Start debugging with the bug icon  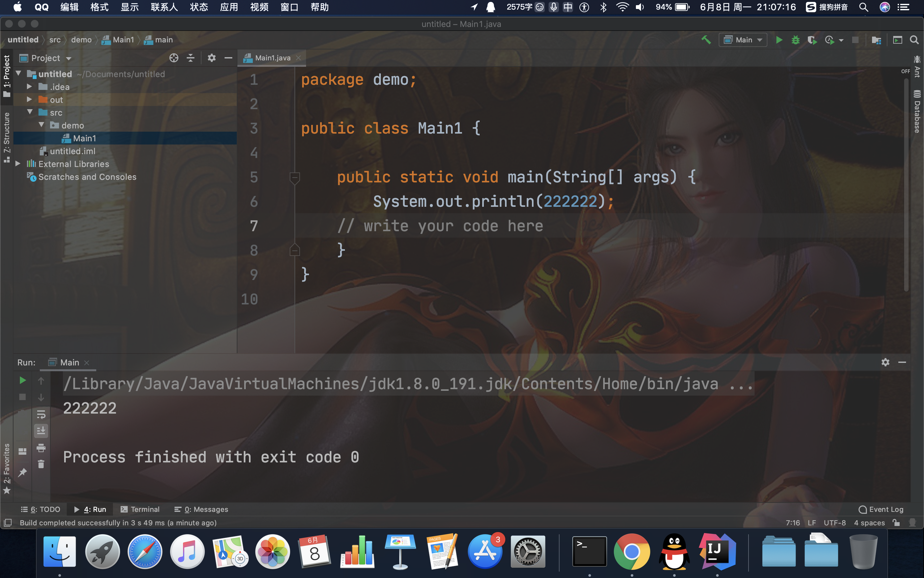click(x=795, y=40)
